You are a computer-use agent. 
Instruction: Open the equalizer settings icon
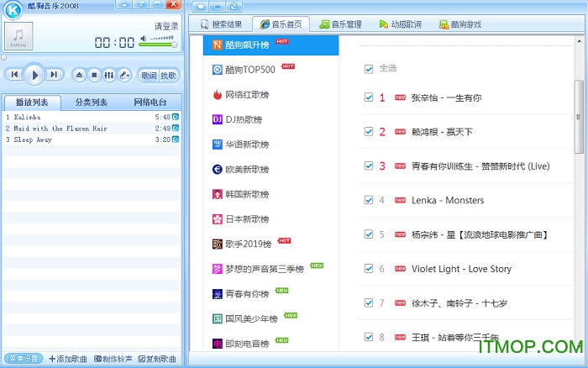click(108, 76)
